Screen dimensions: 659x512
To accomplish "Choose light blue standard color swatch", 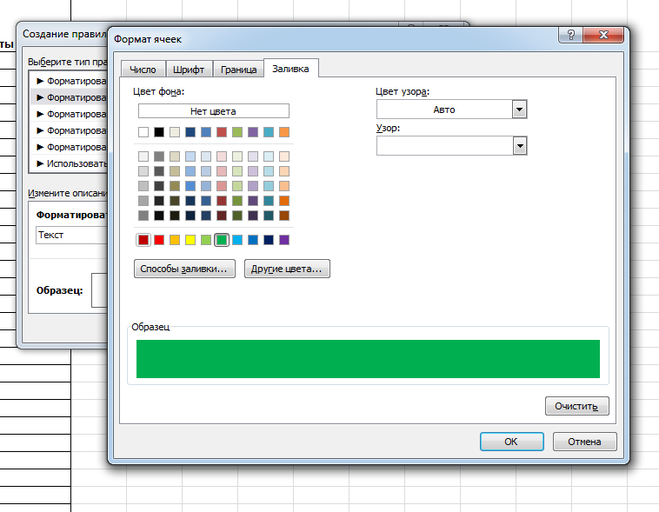I will pyautogui.click(x=237, y=240).
